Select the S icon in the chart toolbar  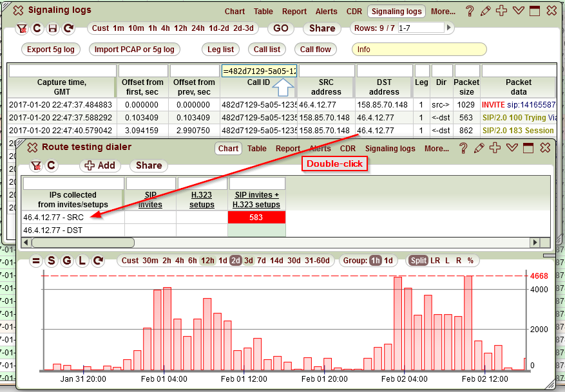[53, 261]
